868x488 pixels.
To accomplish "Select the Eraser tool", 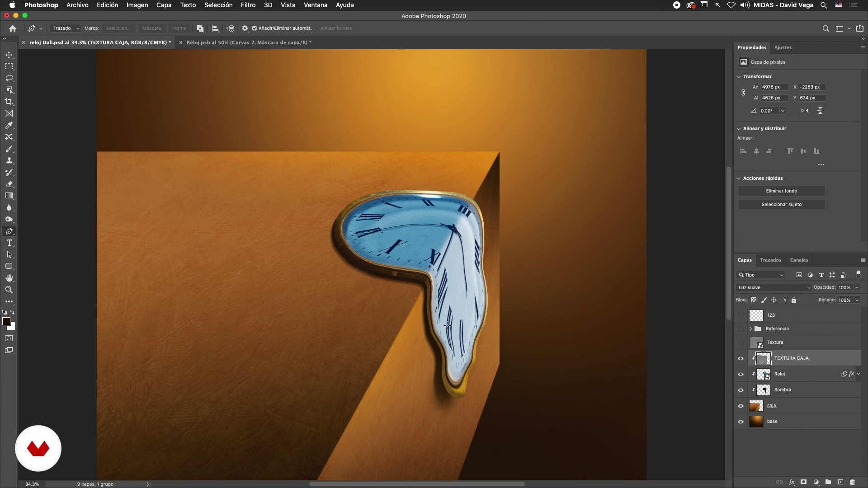I will coord(9,184).
